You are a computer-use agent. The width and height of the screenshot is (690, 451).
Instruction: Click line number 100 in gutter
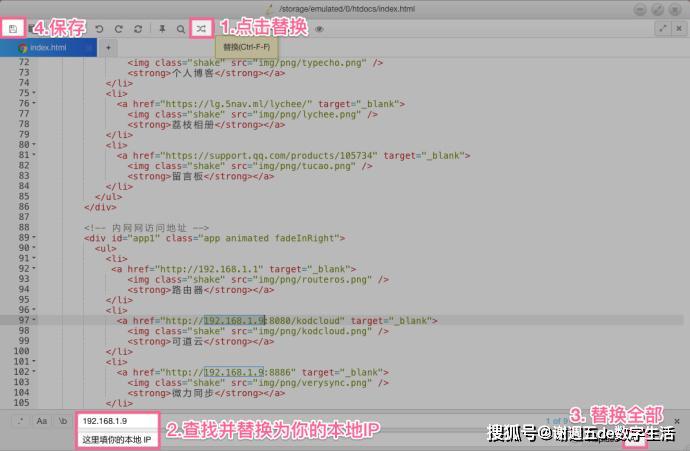pos(22,351)
